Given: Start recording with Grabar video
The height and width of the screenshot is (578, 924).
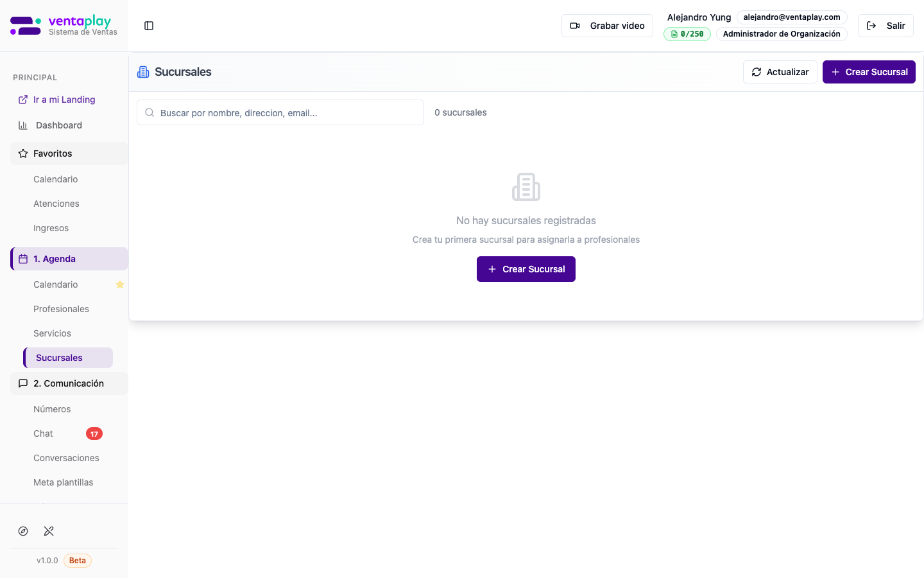Looking at the screenshot, I should coord(607,26).
